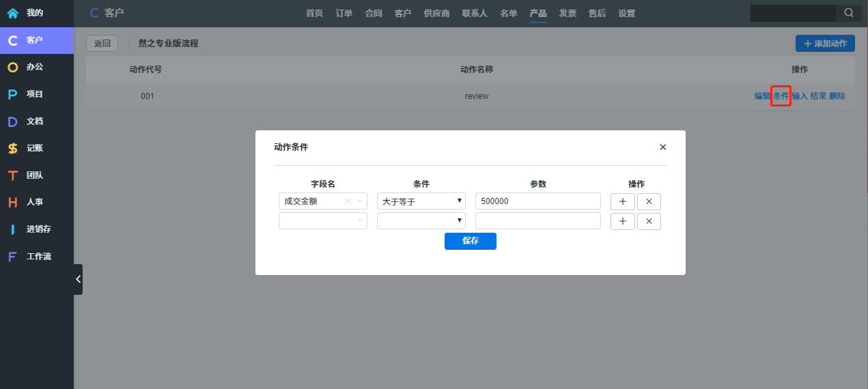Clear the 成交金额 field selection
The width and height of the screenshot is (868, 389).
pos(348,201)
